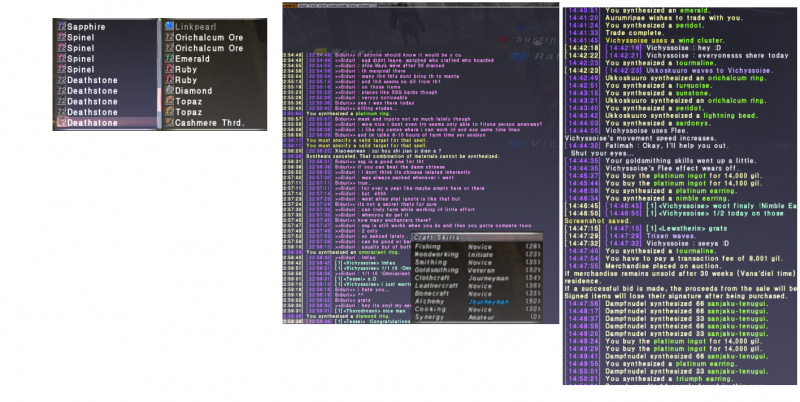Select the Clothcraft Journeyman row
The width and height of the screenshot is (800, 402).
point(478,279)
